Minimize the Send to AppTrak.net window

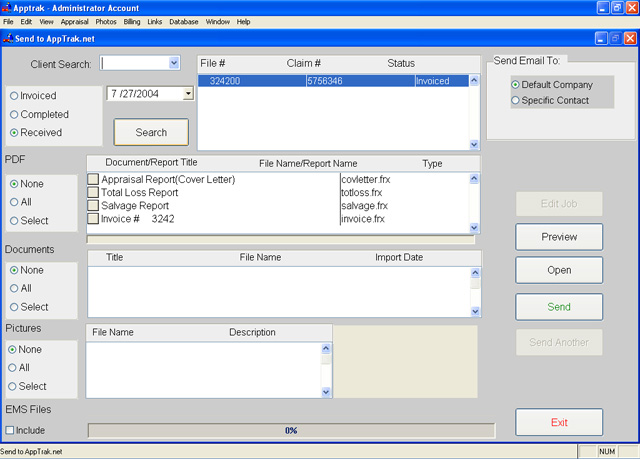click(x=601, y=39)
